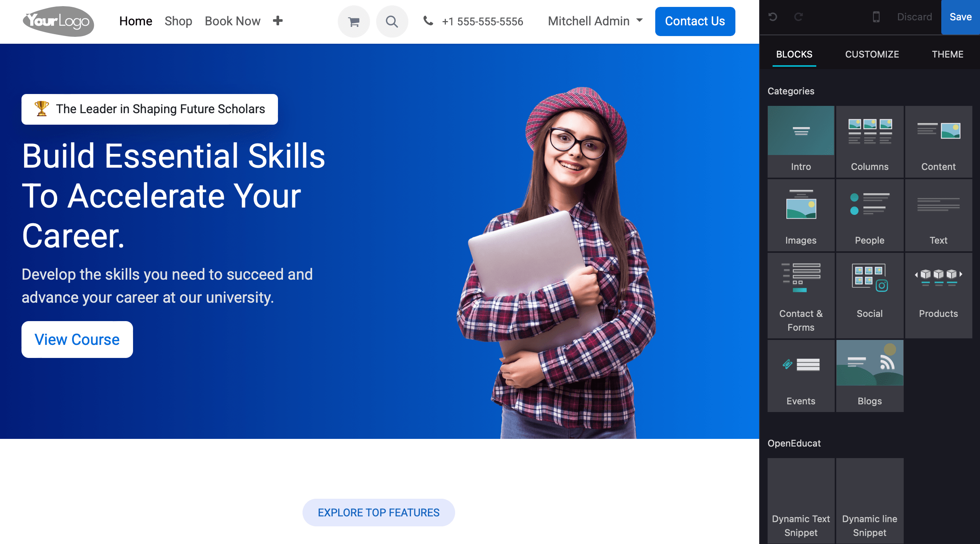Add a menu item with plus icon
Screen dimensions: 980x544
(278, 21)
